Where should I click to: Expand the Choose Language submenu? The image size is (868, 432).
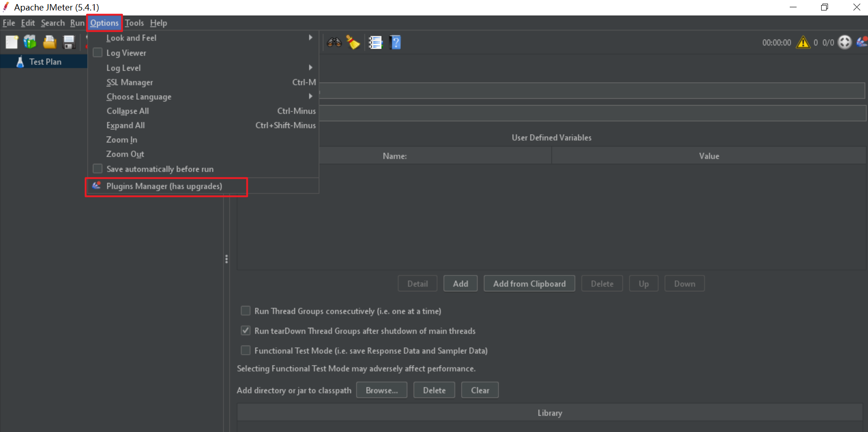click(x=203, y=97)
